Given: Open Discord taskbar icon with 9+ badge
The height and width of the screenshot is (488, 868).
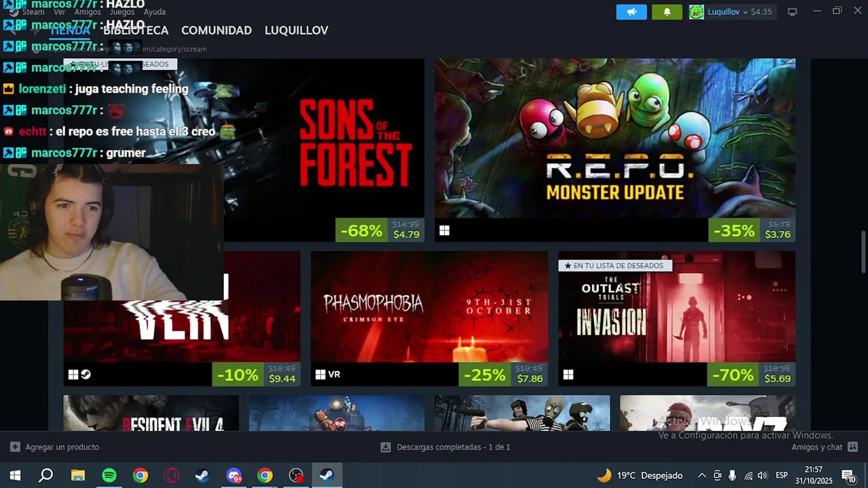Looking at the screenshot, I should 234,475.
